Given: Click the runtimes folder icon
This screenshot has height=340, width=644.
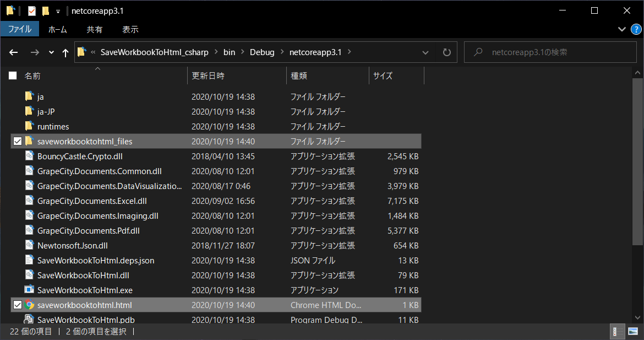Looking at the screenshot, I should (x=29, y=126).
